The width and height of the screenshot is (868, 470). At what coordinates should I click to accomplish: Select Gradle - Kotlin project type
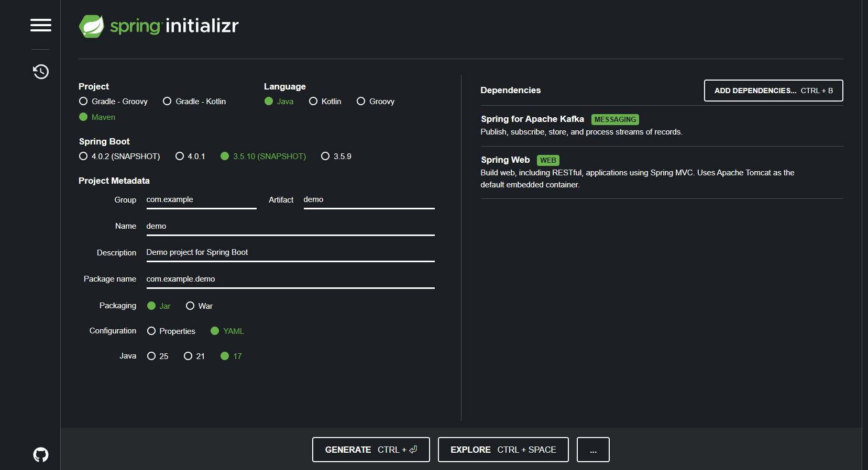tap(194, 101)
